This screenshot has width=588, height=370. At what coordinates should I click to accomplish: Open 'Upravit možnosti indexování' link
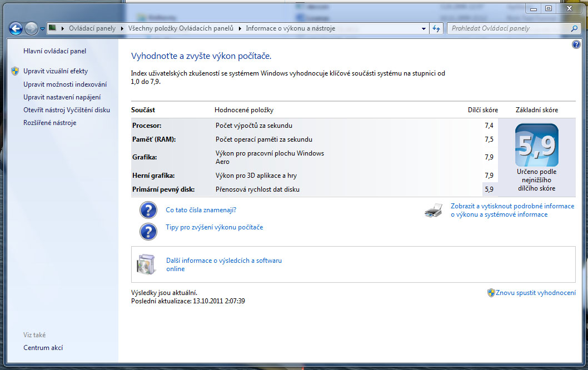(65, 84)
